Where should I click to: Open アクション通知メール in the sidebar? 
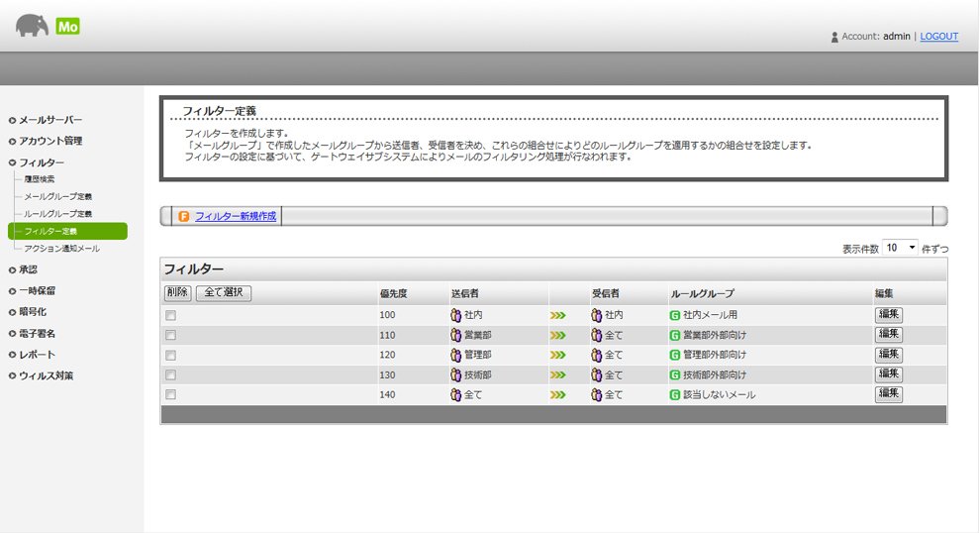pos(62,249)
